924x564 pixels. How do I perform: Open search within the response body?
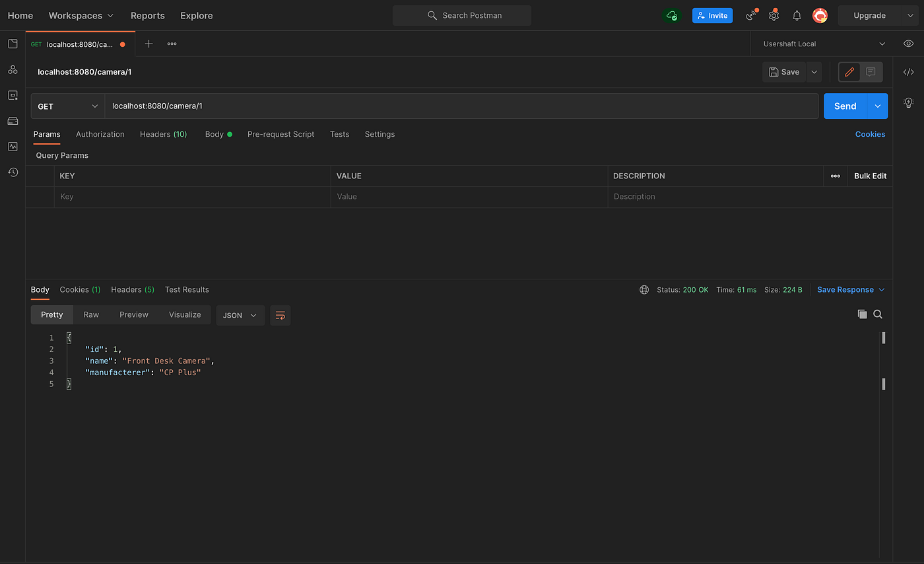tap(878, 314)
